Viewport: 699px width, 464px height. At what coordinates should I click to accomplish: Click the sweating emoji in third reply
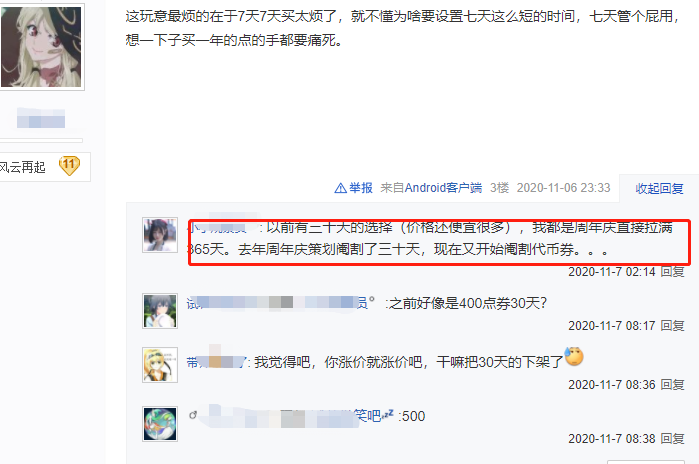(574, 356)
